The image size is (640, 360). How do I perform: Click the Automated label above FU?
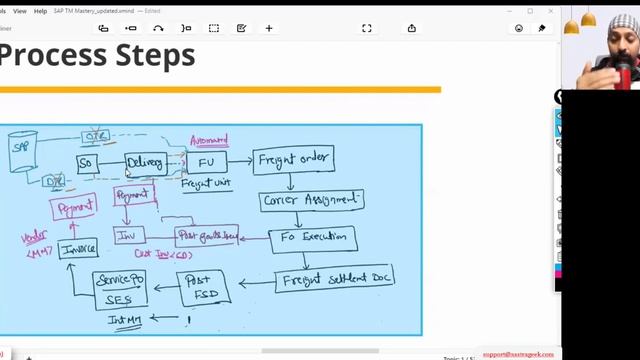click(209, 141)
